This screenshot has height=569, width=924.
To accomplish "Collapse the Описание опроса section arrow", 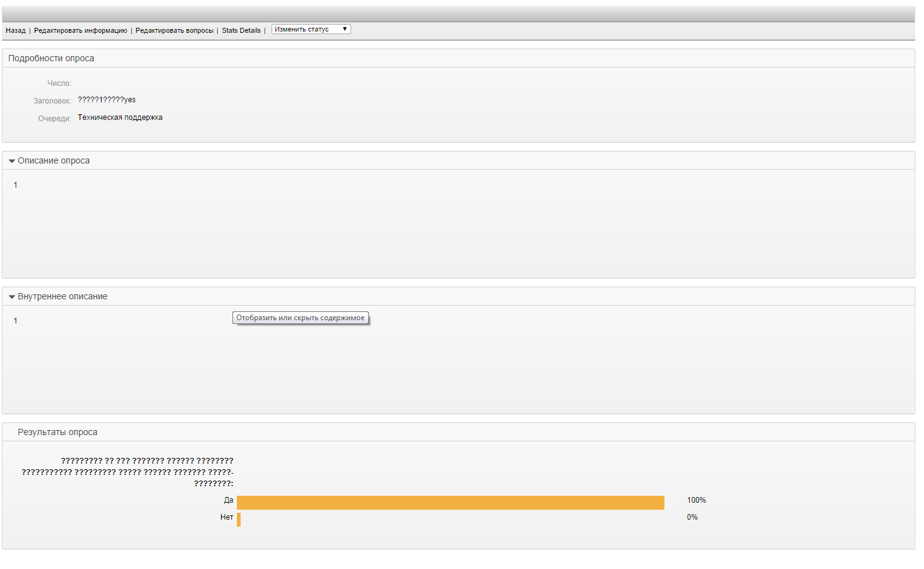I will pyautogui.click(x=11, y=161).
